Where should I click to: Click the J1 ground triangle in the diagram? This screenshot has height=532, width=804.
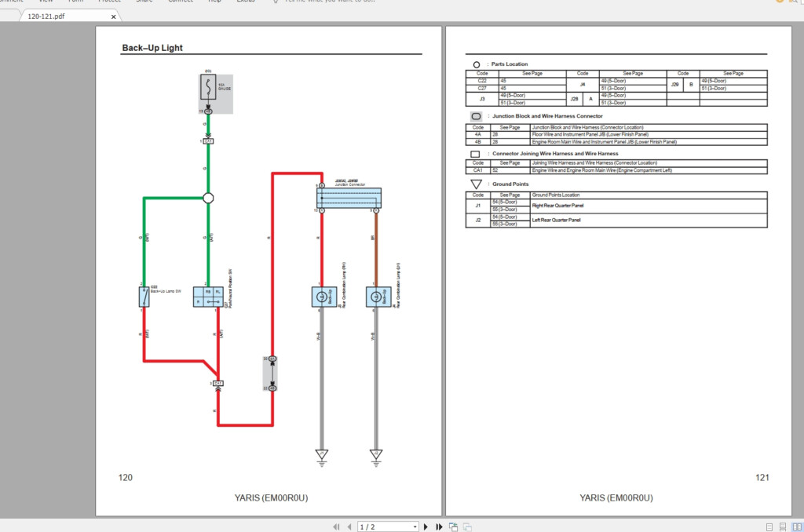(x=321, y=454)
